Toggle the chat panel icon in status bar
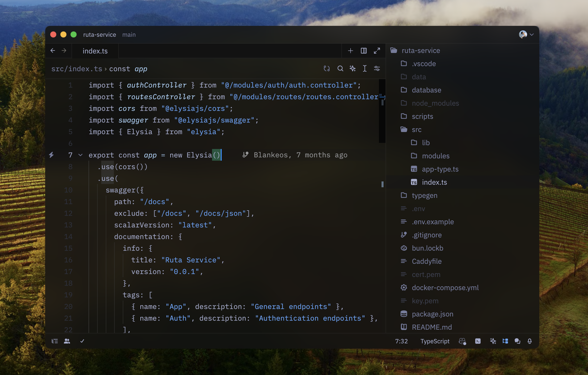 (x=517, y=341)
